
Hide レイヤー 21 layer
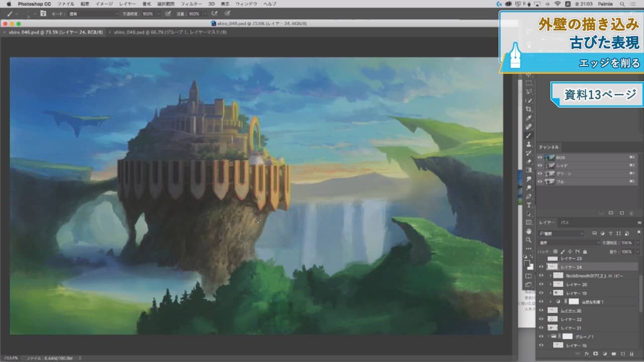pos(541,328)
